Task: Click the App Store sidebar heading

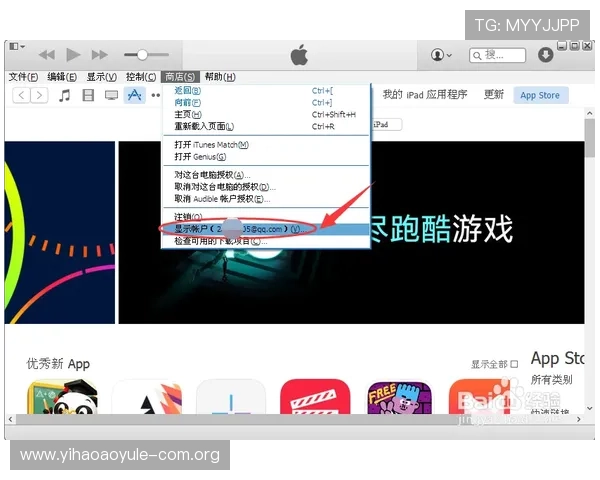Action: [557, 359]
